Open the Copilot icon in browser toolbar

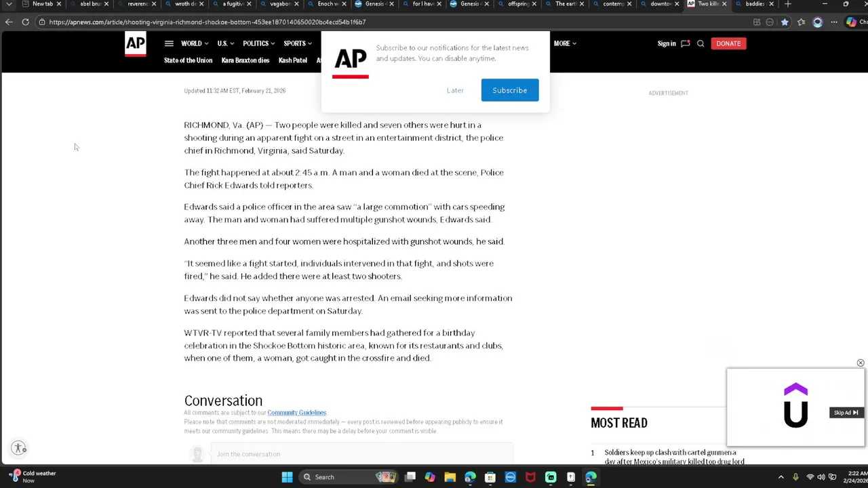click(x=851, y=22)
